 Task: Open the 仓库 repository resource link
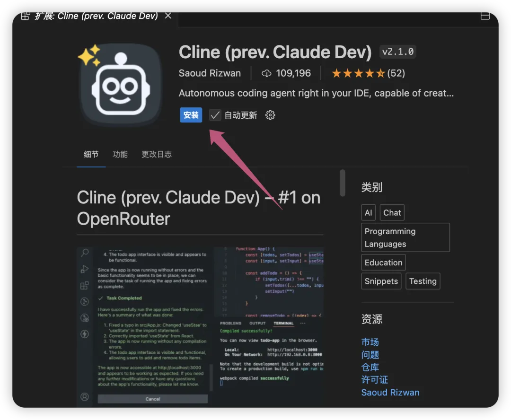tap(370, 367)
